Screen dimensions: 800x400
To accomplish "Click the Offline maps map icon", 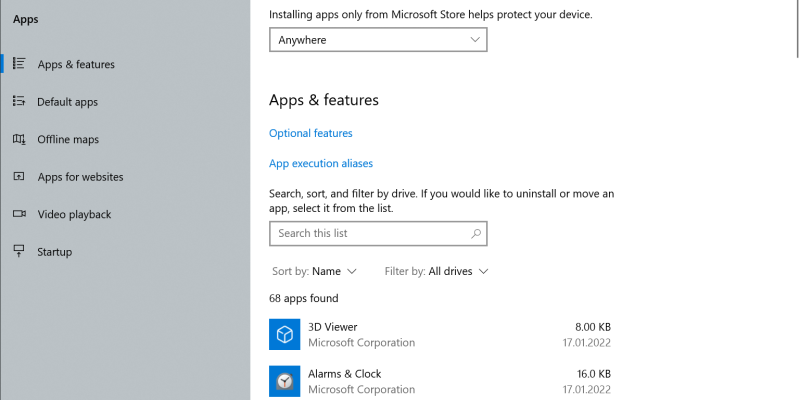I will click(19, 139).
